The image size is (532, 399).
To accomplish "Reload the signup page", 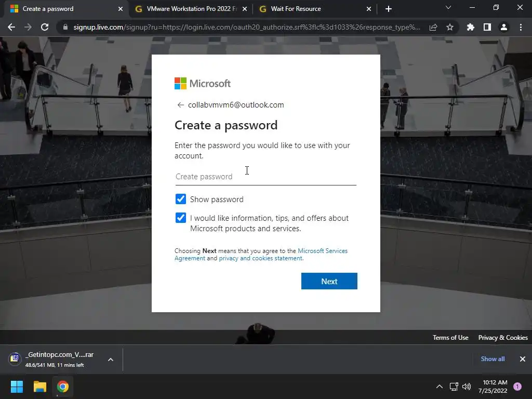I will [x=45, y=27].
